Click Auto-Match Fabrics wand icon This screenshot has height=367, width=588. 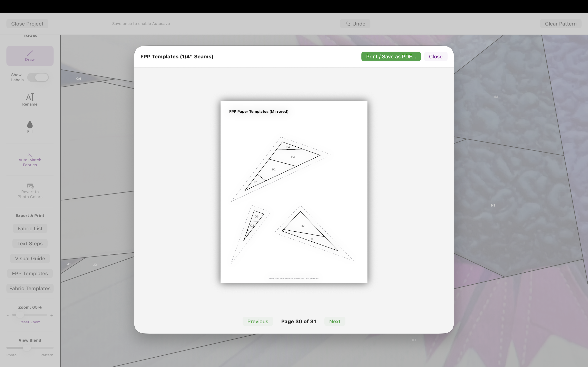point(30,154)
